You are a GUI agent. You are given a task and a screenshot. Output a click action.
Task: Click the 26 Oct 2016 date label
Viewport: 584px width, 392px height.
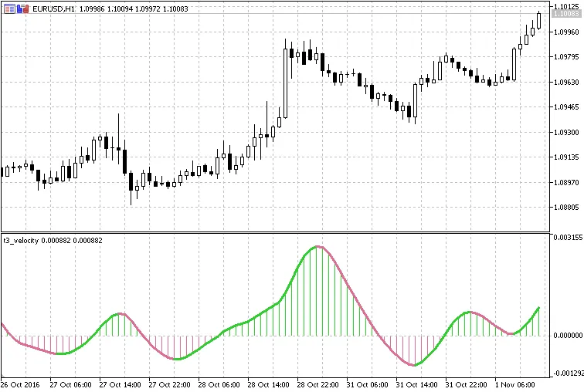click(x=21, y=384)
